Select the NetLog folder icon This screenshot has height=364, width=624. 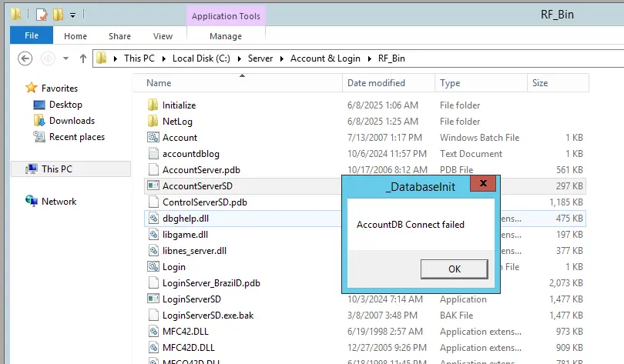153,121
